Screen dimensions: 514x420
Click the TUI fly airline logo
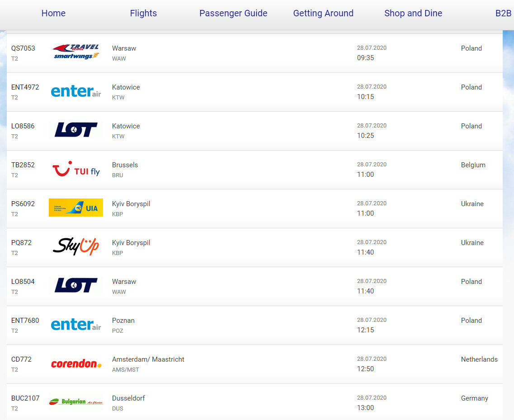(x=76, y=169)
